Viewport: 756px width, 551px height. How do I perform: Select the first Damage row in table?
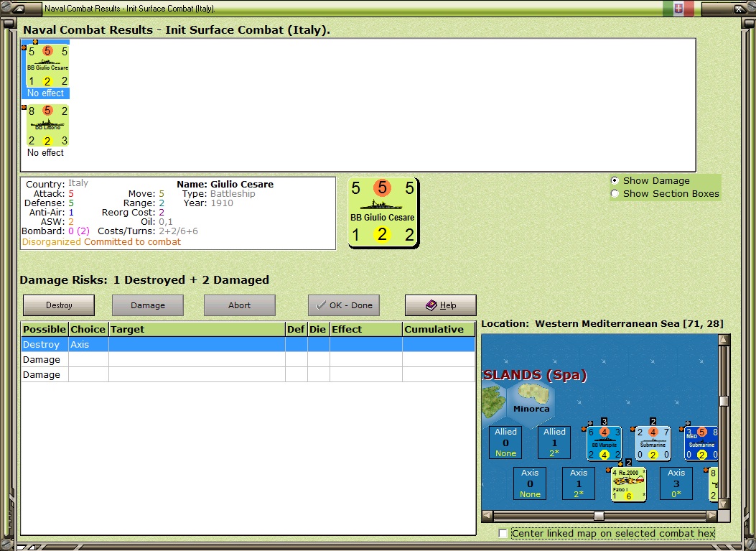(x=248, y=359)
